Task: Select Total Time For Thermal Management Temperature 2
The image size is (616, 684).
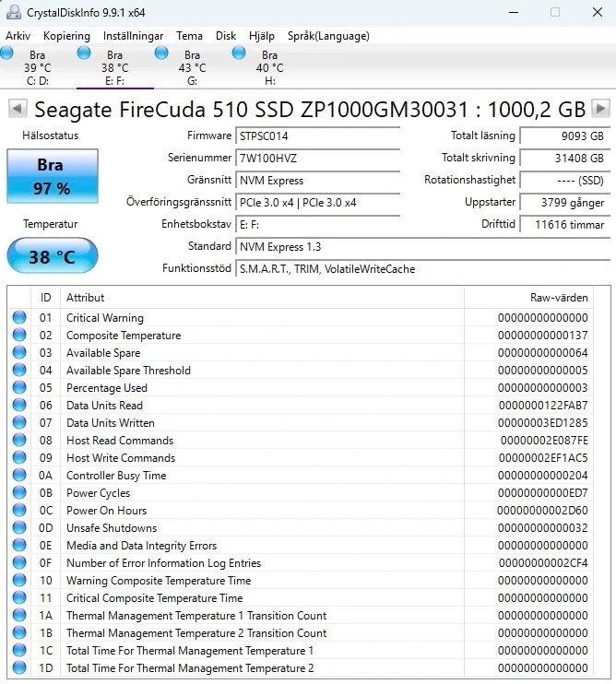Action: coord(301,667)
